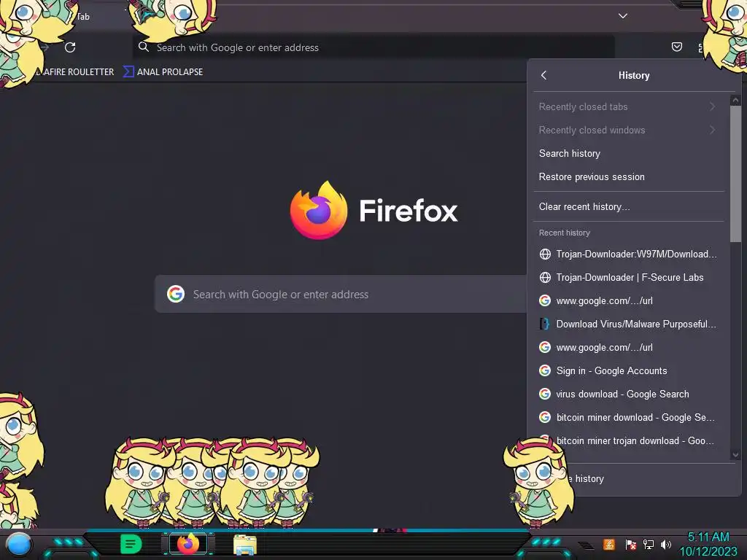This screenshot has height=560, width=747.
Task: Open bitcoin miner download Google Search entry
Action: (628, 417)
